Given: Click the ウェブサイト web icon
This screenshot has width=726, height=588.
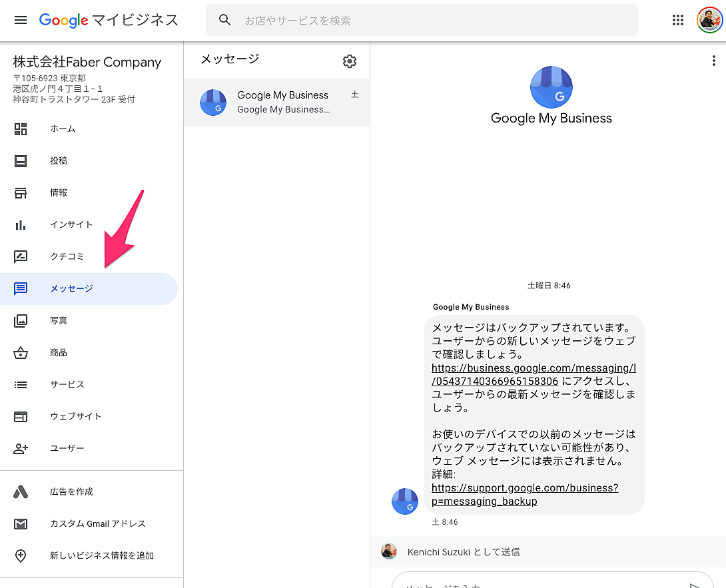Looking at the screenshot, I should click(21, 417).
